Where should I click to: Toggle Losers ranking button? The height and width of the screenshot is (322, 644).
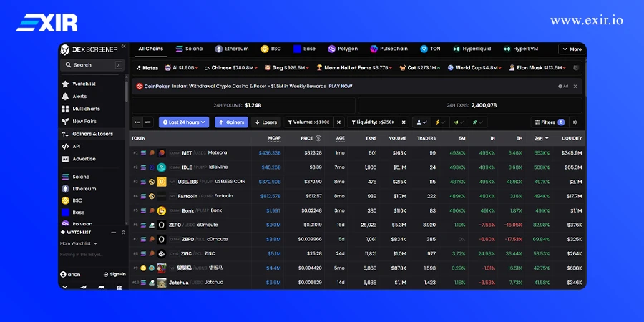pyautogui.click(x=265, y=122)
